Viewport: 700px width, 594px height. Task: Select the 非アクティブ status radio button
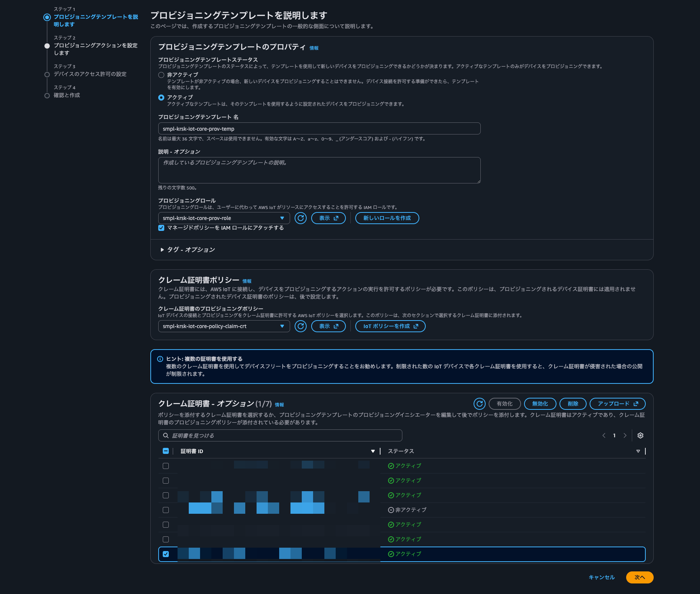click(161, 75)
